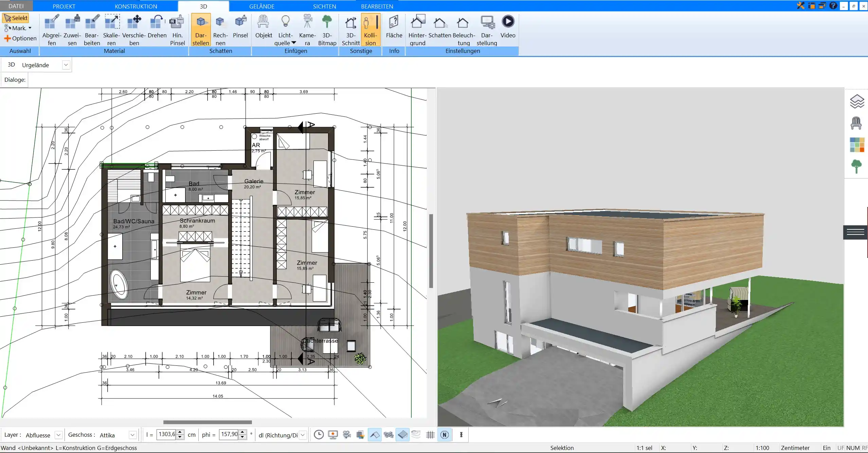The image size is (868, 453).
Task: Select the Abgreifen material picker tool
Action: point(52,30)
